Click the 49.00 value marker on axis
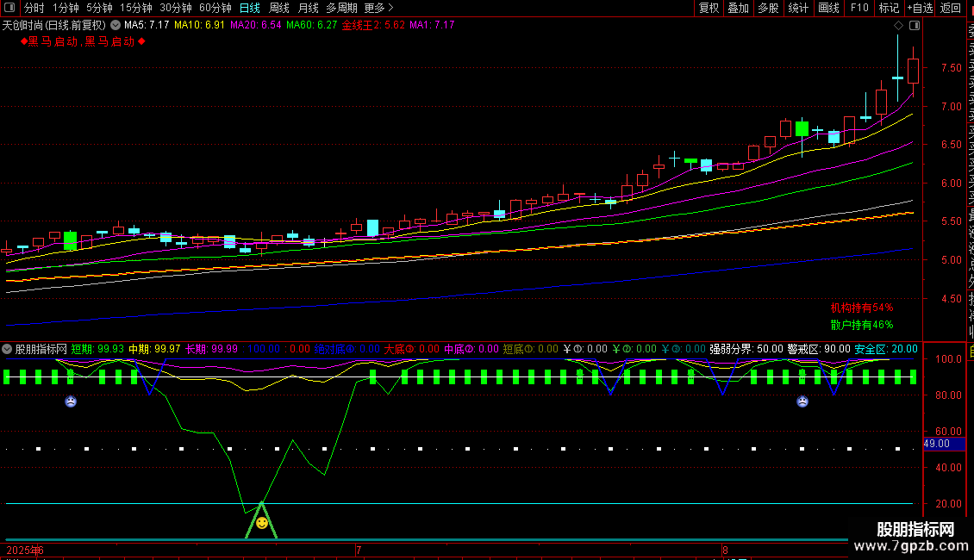This screenshot has width=974, height=560. (936, 444)
